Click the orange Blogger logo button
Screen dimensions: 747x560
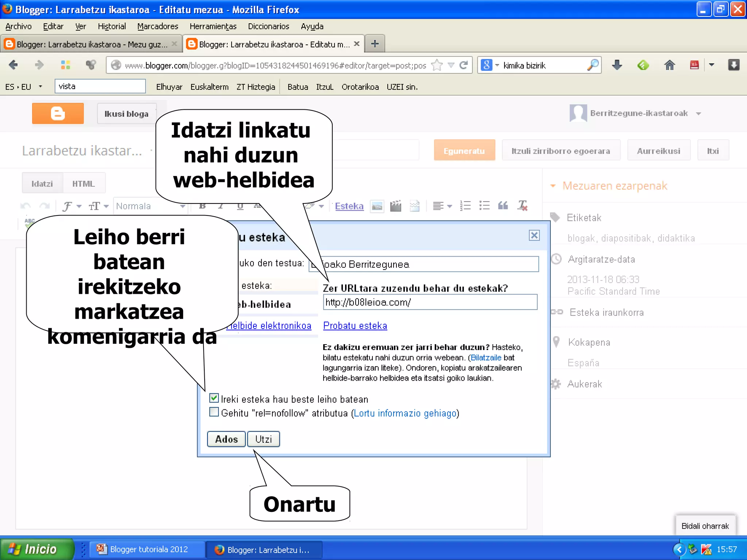(x=58, y=113)
